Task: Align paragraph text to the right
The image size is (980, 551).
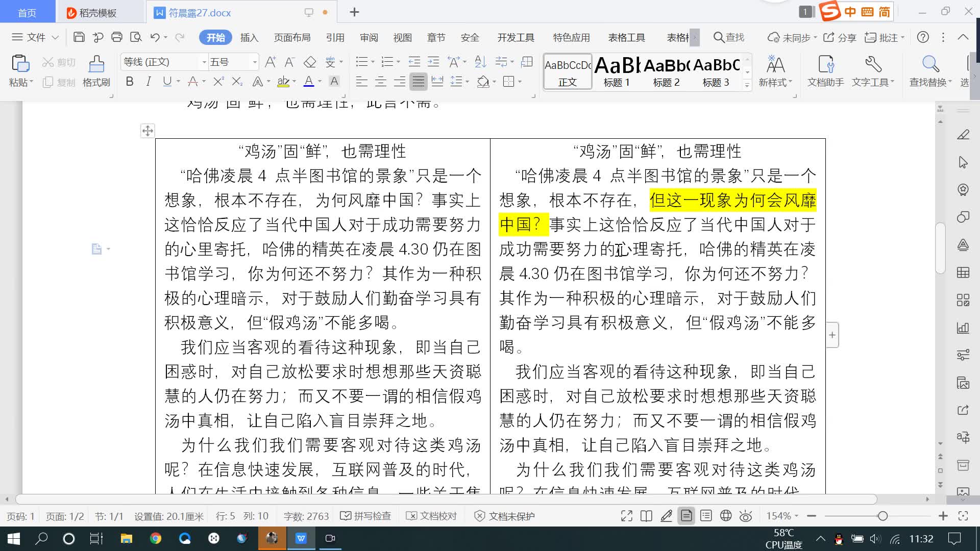Action: pos(400,82)
